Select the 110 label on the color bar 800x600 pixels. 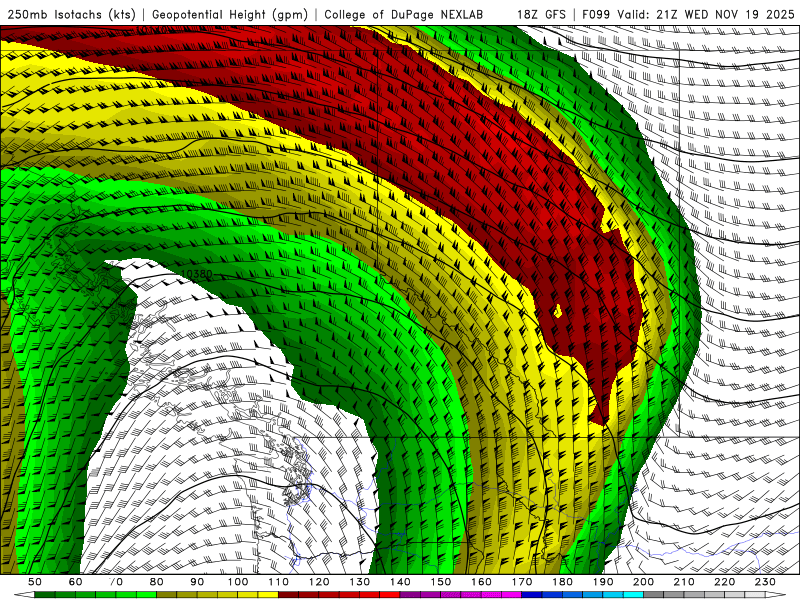(279, 582)
